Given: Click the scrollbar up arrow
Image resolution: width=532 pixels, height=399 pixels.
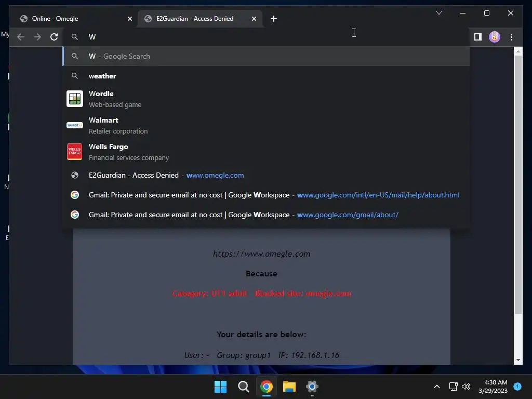Looking at the screenshot, I should click(518, 51).
